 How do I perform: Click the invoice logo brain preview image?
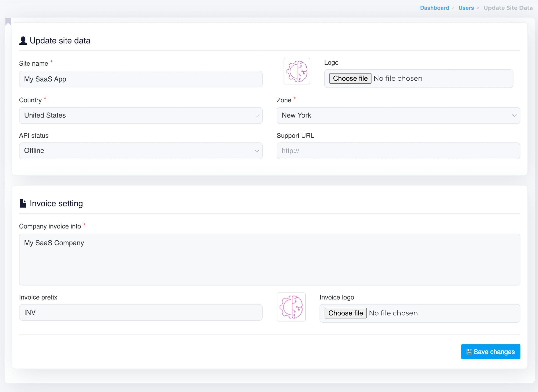(291, 307)
